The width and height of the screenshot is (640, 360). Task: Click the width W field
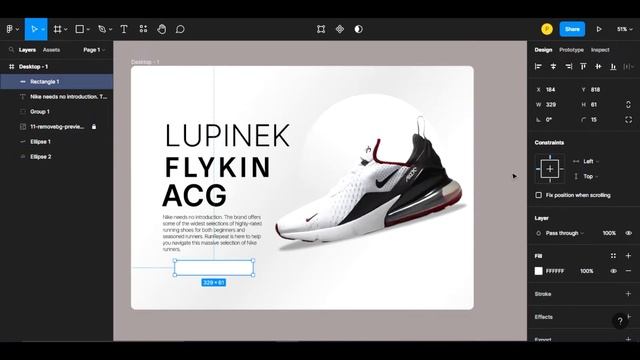[554, 105]
